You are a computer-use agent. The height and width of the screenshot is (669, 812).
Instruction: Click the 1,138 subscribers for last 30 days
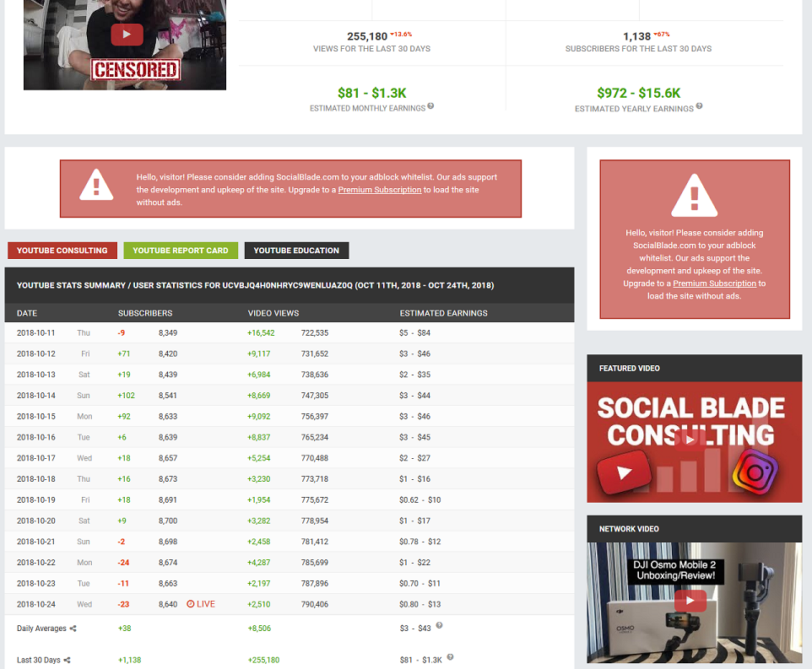pyautogui.click(x=636, y=36)
